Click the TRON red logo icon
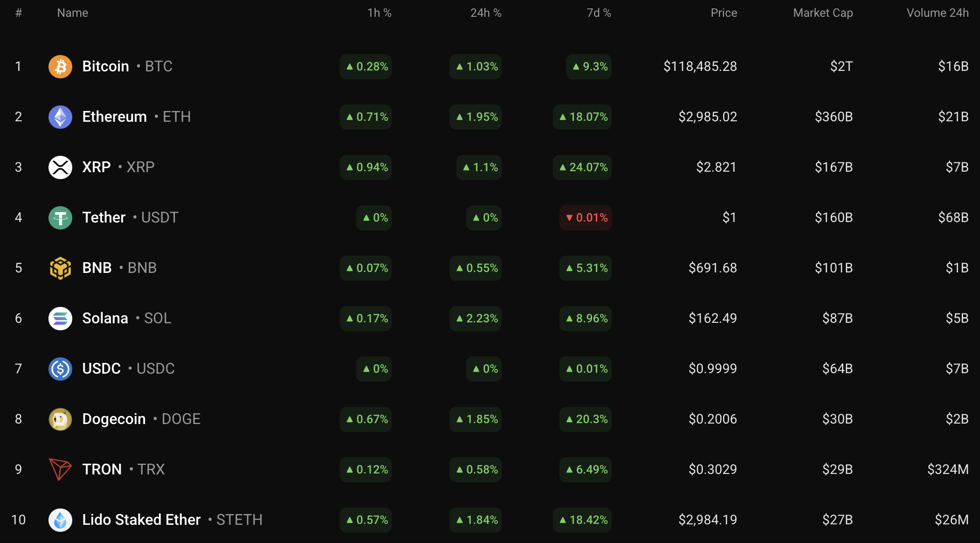The height and width of the screenshot is (543, 980). (x=60, y=469)
